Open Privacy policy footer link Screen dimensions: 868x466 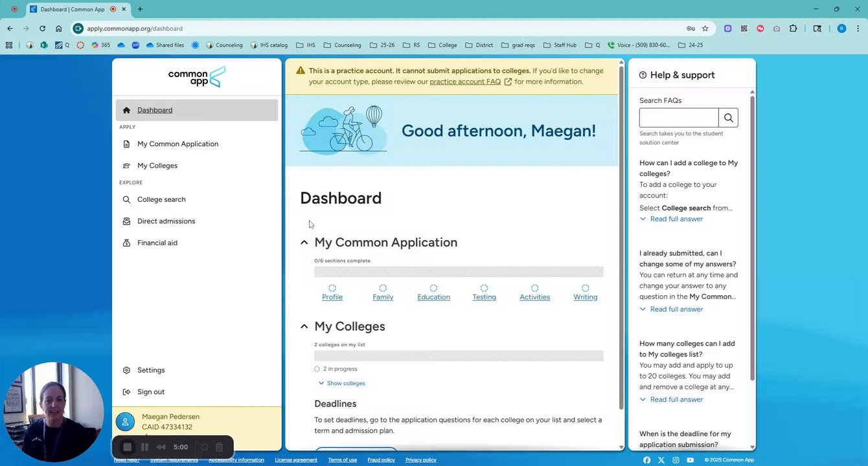click(x=421, y=460)
